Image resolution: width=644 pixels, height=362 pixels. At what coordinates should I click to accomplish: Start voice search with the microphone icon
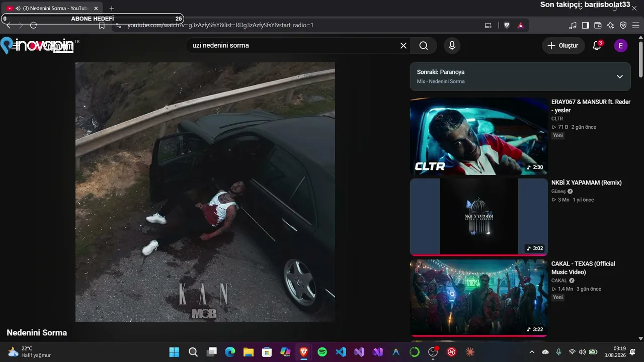click(x=452, y=46)
